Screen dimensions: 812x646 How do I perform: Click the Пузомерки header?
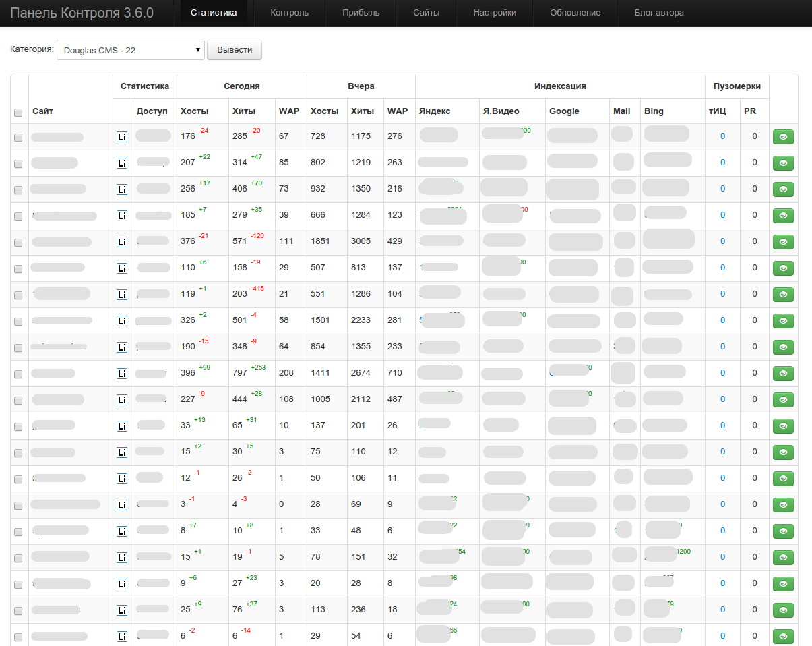737,86
